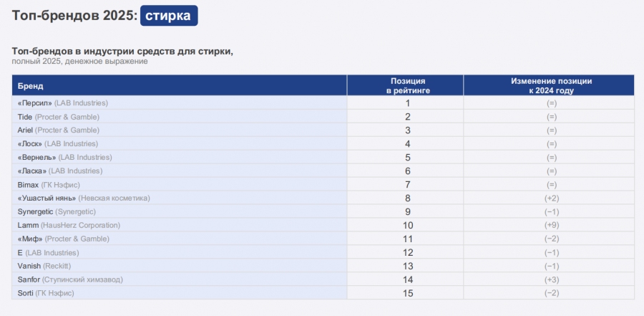Click the Bimax brand cell

[x=49, y=185]
